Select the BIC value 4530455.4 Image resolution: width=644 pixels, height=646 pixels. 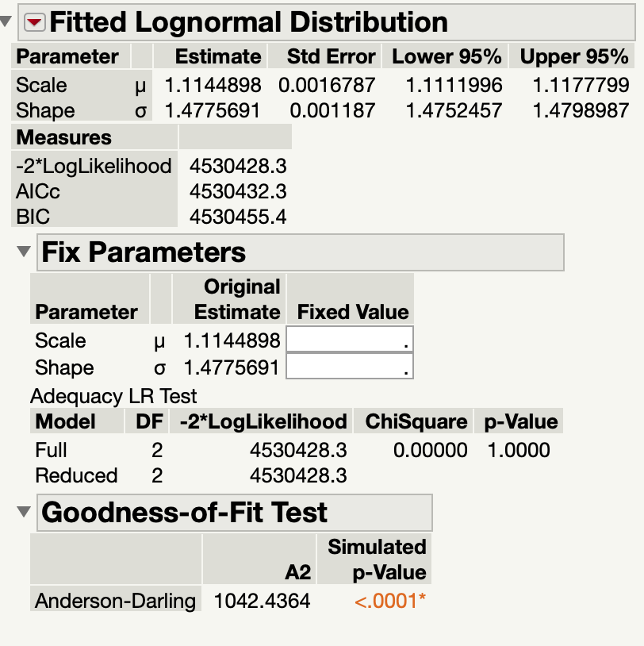click(x=238, y=217)
